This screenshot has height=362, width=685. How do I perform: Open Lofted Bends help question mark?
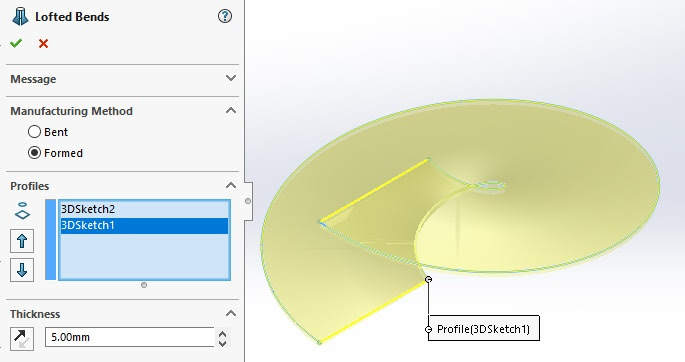[x=225, y=17]
